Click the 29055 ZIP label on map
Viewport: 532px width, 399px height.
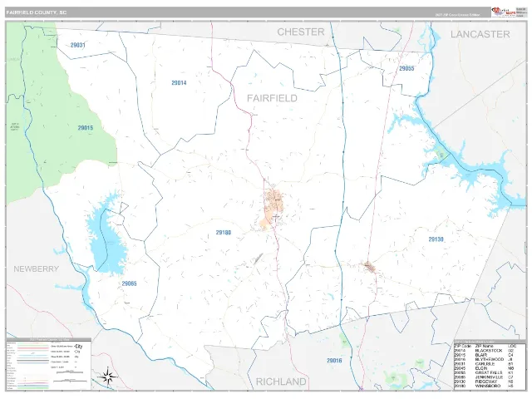pyautogui.click(x=406, y=68)
